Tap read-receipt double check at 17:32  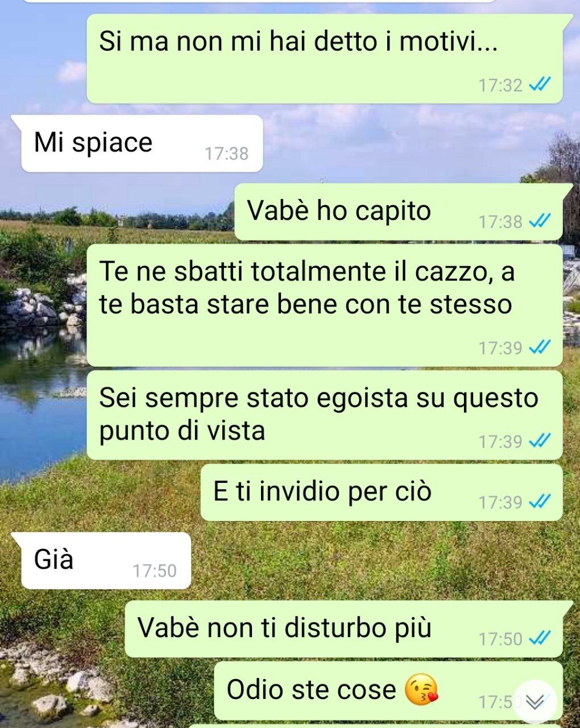(539, 85)
